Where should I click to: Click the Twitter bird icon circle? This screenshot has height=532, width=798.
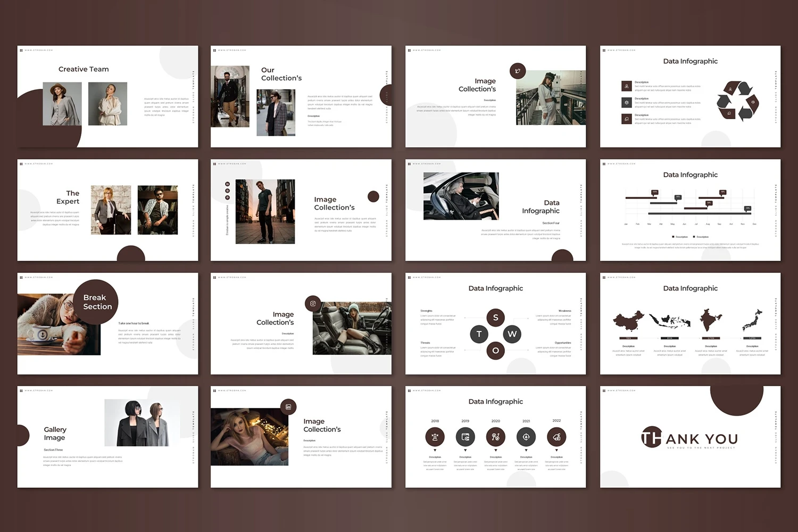point(518,71)
